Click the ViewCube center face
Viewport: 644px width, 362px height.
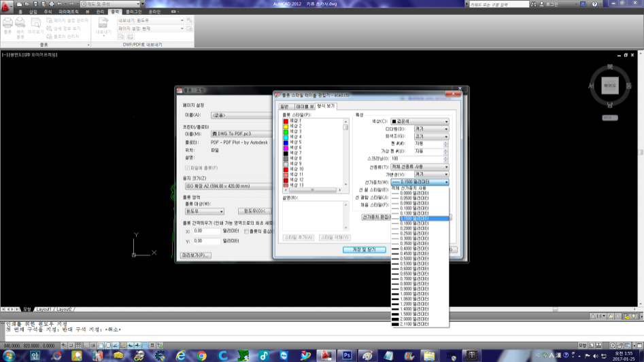(610, 86)
